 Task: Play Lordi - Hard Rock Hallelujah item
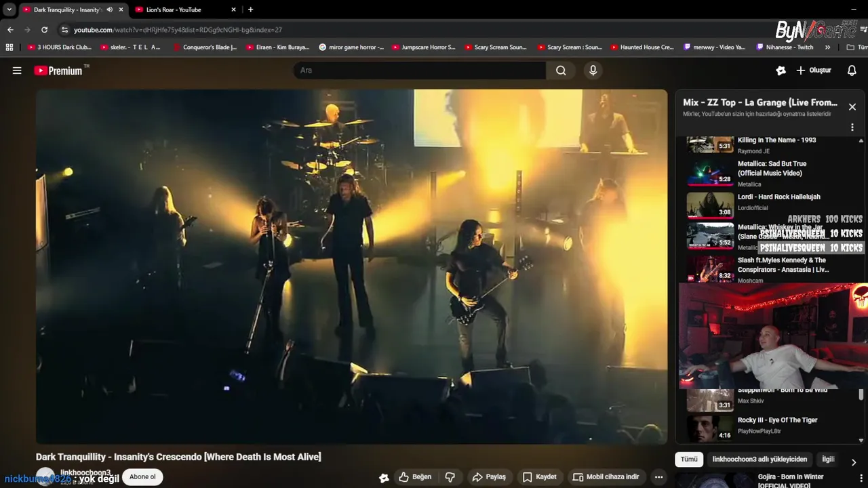point(770,205)
